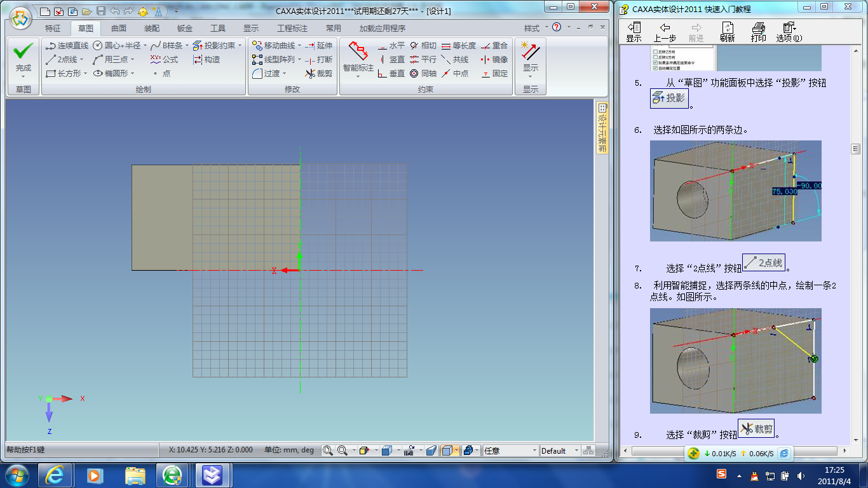Switch to the 加载应用程序 ribbon tab
The height and width of the screenshot is (488, 868).
383,29
